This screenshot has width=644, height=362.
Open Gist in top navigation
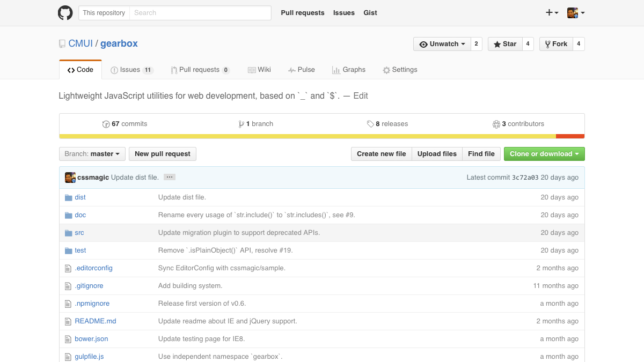coord(370,13)
